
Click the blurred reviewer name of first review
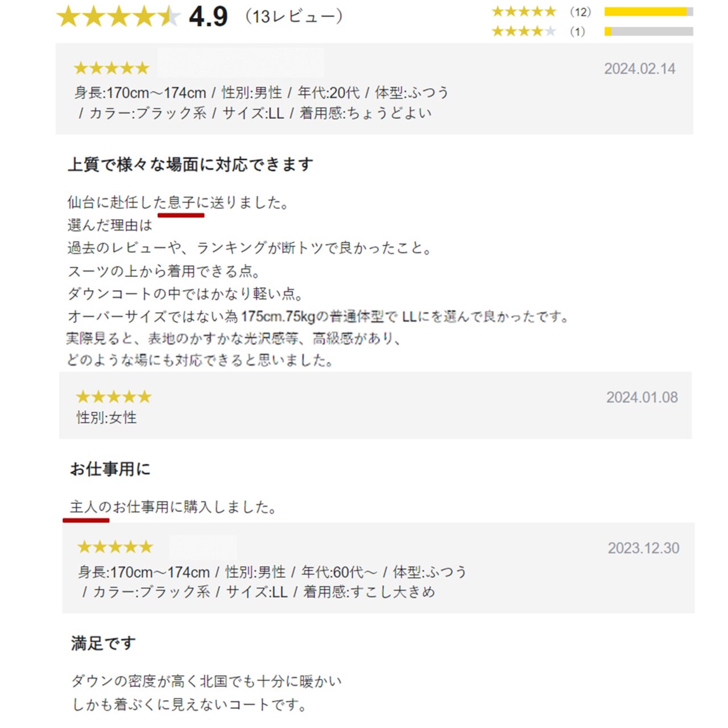241,63
